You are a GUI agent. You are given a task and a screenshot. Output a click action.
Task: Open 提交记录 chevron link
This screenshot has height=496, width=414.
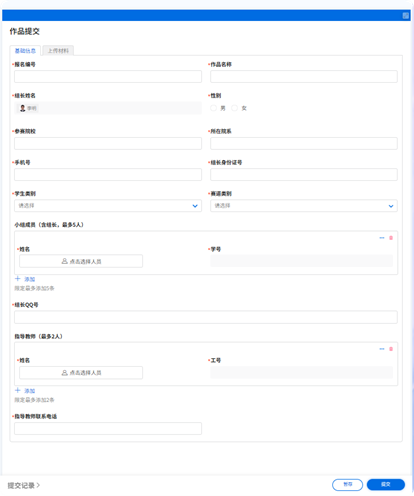[24, 485]
